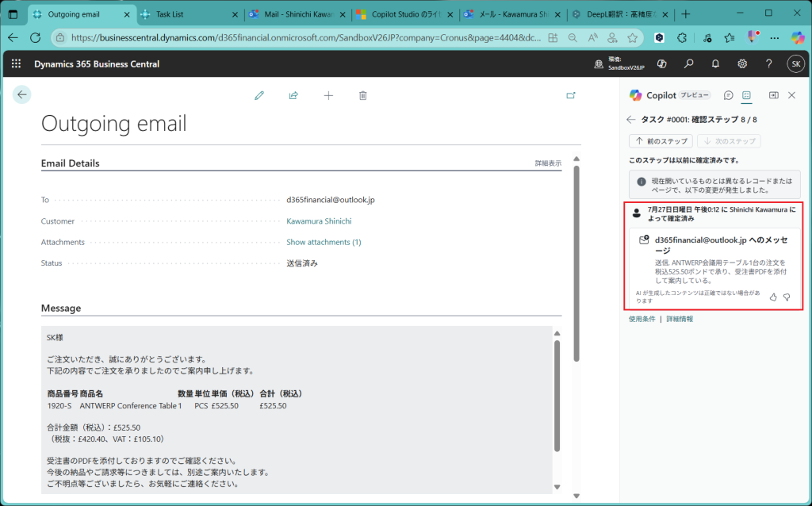Click the 次のステップ button
The width and height of the screenshot is (812, 506).
tap(729, 141)
